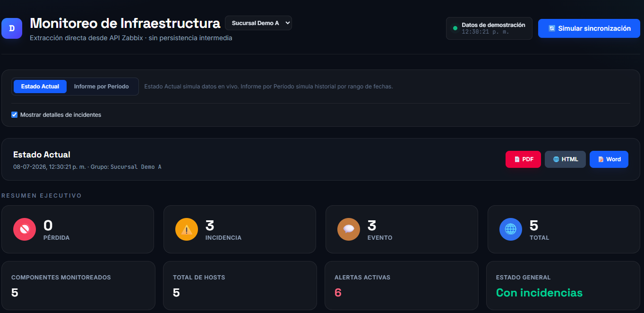
Task: Click the blue D logo icon
Action: (12, 28)
